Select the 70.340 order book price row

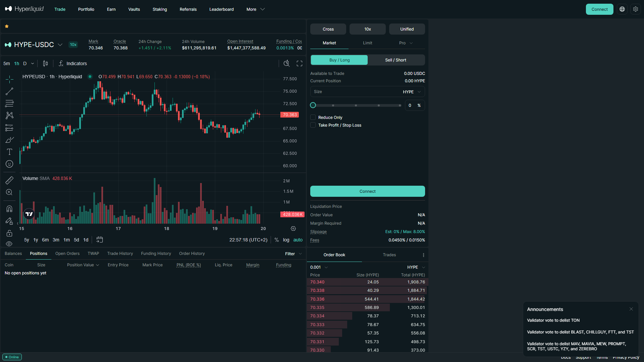[368, 282]
